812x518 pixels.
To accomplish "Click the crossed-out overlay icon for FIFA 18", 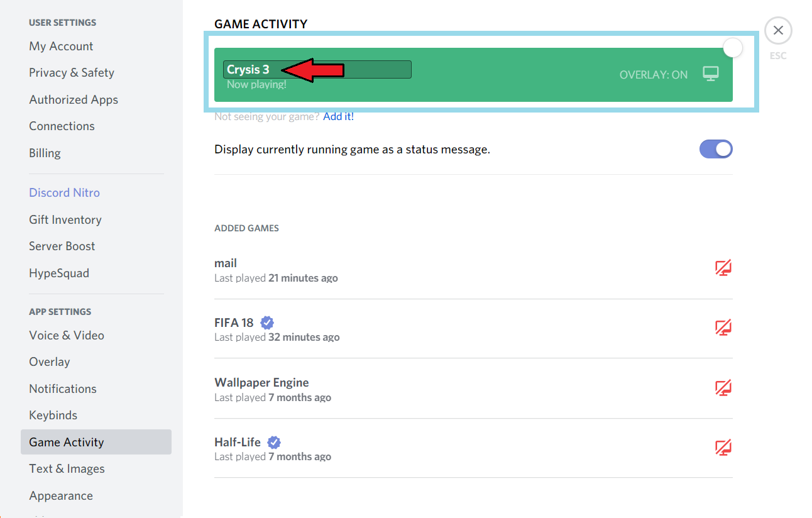I will (x=723, y=328).
